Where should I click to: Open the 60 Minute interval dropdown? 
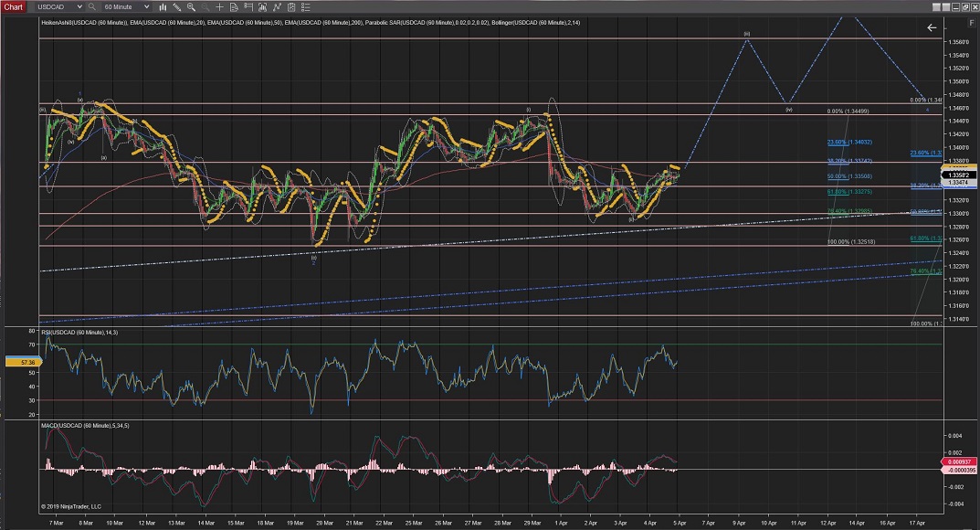[x=126, y=7]
